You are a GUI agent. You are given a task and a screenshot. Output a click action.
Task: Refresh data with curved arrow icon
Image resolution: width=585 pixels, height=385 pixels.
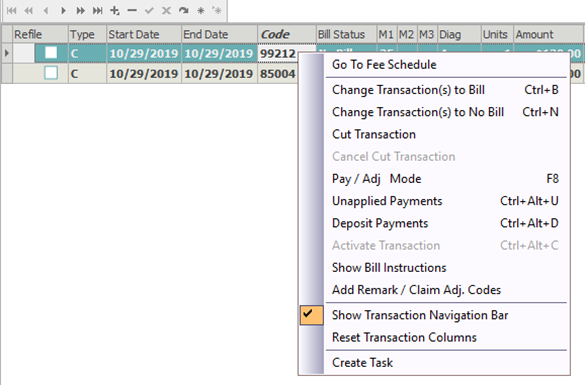[183, 10]
